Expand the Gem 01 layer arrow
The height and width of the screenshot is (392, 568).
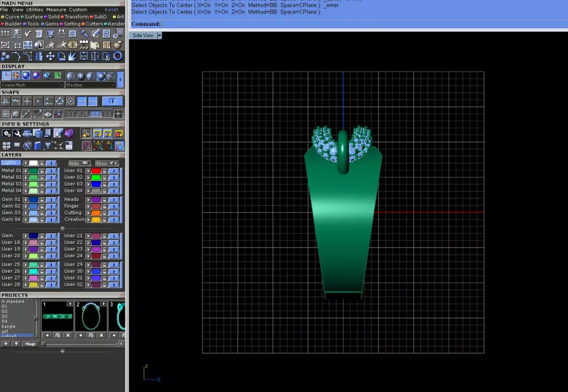click(26, 200)
